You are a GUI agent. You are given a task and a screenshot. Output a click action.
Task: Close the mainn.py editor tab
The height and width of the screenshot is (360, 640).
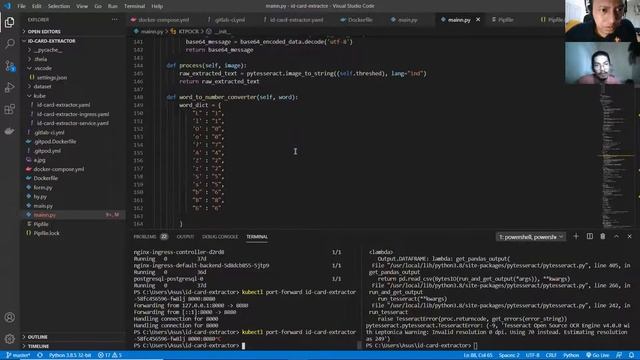pyautogui.click(x=478, y=20)
